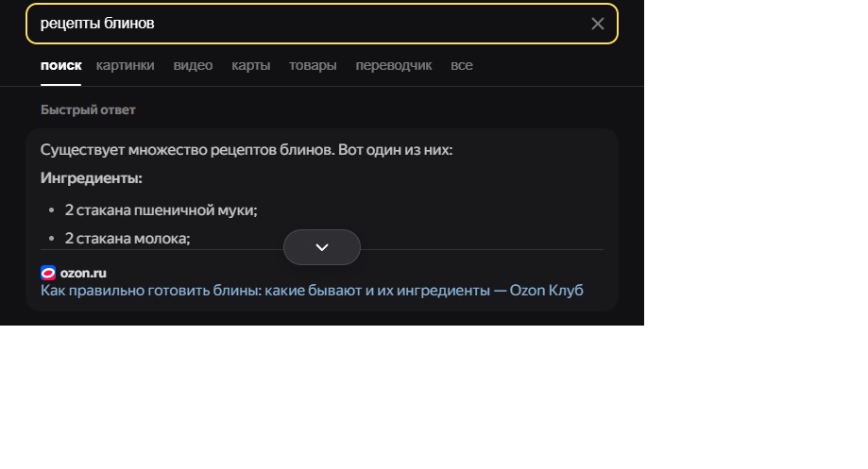
Task: Click the '2 стакана молока' list item
Action: pyautogui.click(x=128, y=239)
